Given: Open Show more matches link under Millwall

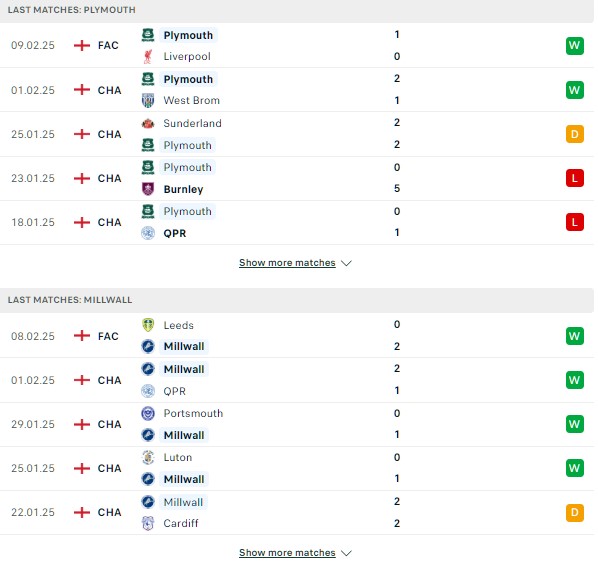Looking at the screenshot, I should pos(287,553).
